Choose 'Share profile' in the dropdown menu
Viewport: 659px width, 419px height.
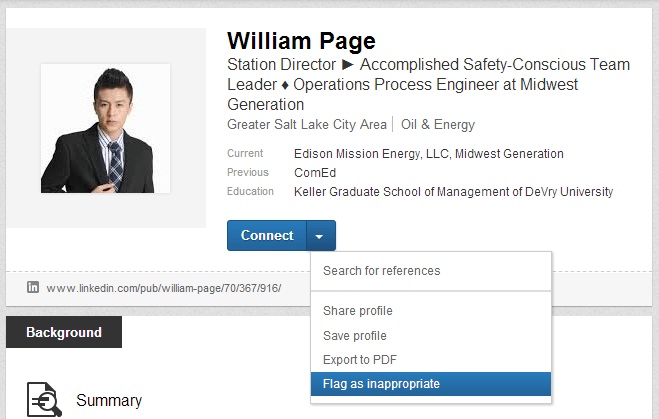tap(357, 311)
